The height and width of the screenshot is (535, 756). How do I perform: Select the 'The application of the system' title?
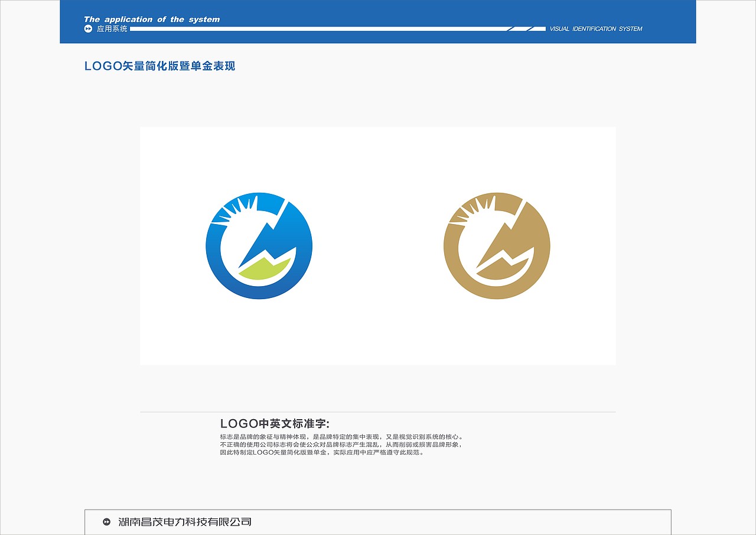152,20
